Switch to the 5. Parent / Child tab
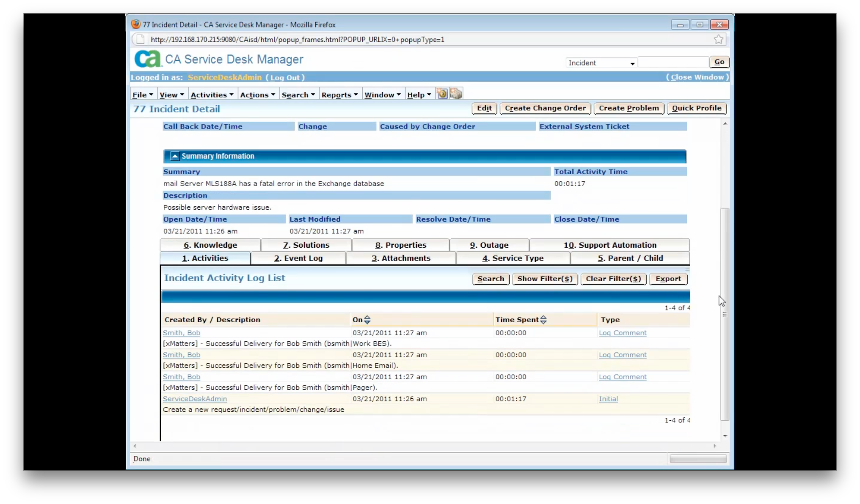The image size is (860, 504). coord(630,258)
